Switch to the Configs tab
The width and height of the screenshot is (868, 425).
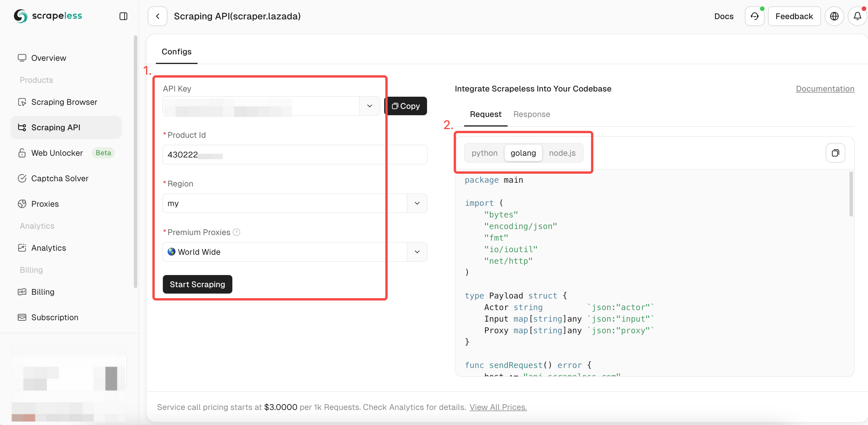176,52
